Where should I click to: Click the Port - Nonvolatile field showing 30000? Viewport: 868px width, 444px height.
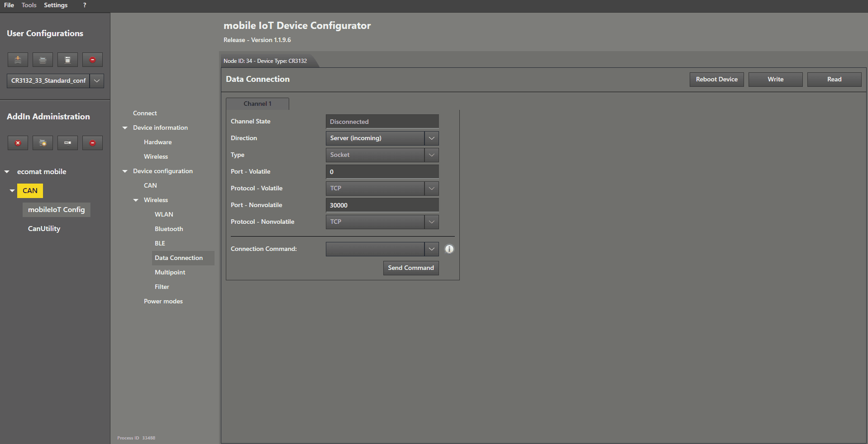click(x=382, y=205)
